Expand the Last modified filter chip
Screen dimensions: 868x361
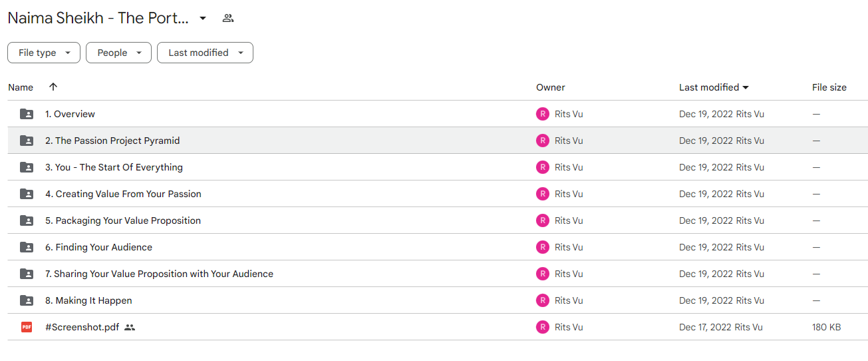(x=205, y=53)
